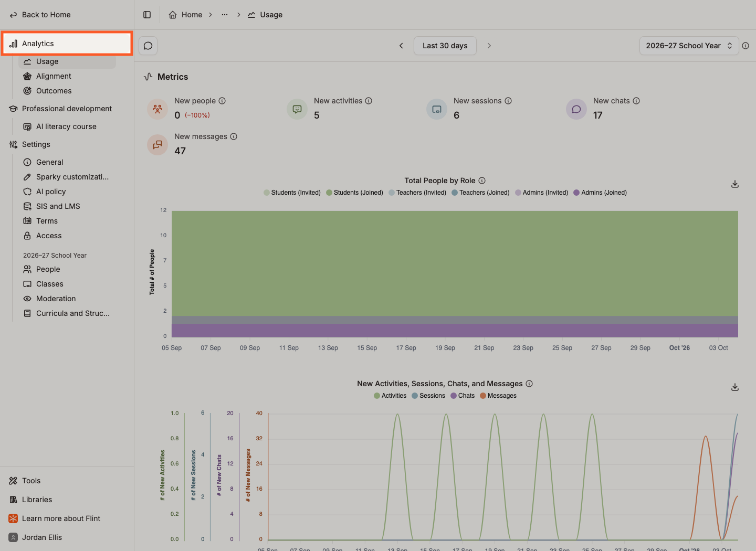Go to next date range arrow
Viewport: 756px width, 551px height.
coord(489,46)
